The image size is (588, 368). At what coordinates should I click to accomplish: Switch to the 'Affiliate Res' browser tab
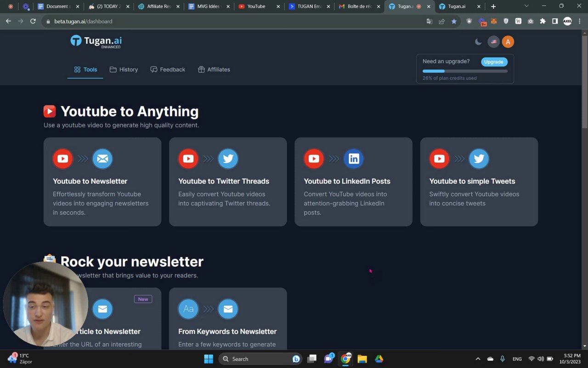pyautogui.click(x=158, y=6)
